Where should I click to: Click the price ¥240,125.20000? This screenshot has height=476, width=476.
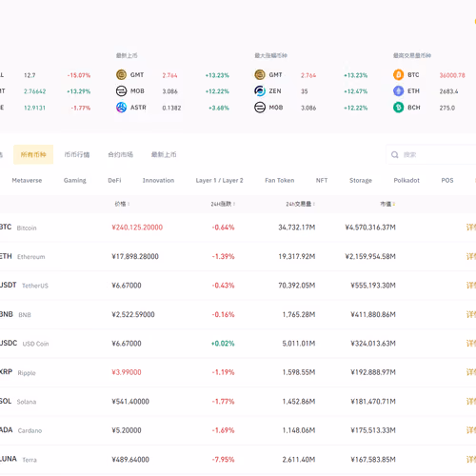tap(137, 228)
